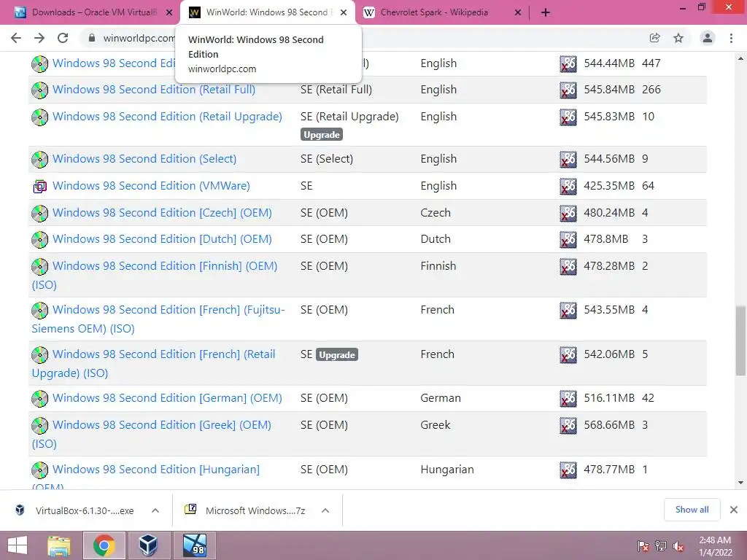Click the CD icon beside [Czech] (OEM)
The height and width of the screenshot is (560, 747).
click(39, 214)
